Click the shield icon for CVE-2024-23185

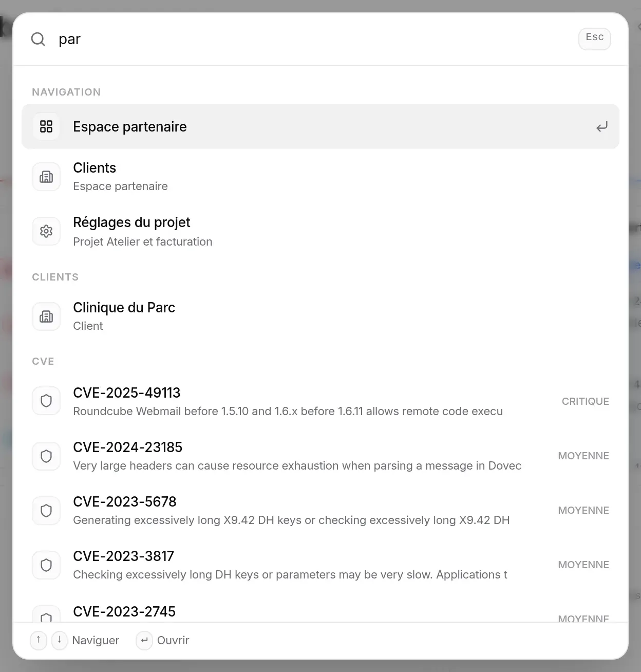[46, 456]
